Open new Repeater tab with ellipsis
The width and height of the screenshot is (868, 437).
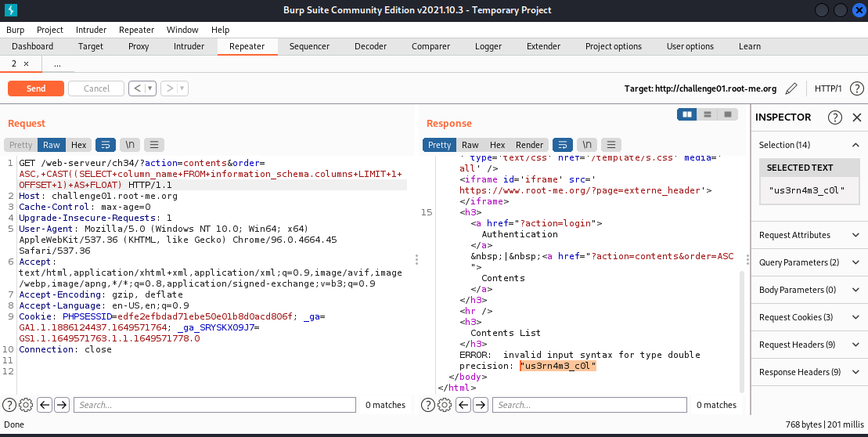click(57, 63)
